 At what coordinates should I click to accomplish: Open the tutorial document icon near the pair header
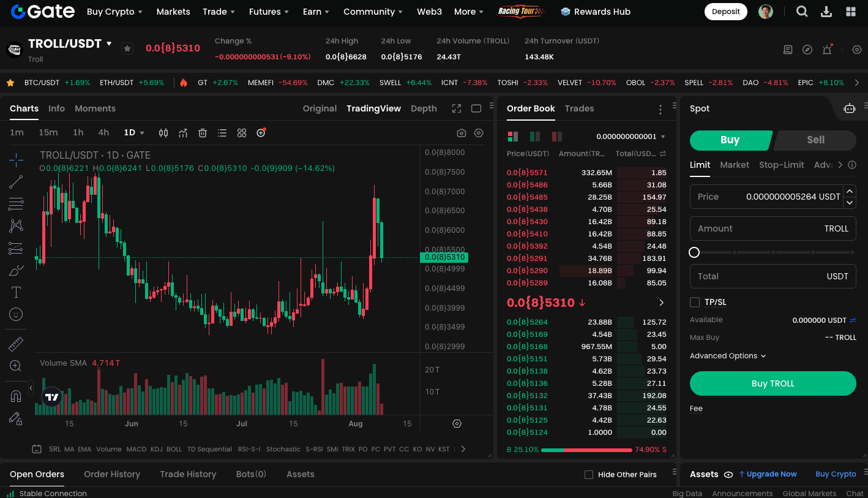click(x=788, y=50)
